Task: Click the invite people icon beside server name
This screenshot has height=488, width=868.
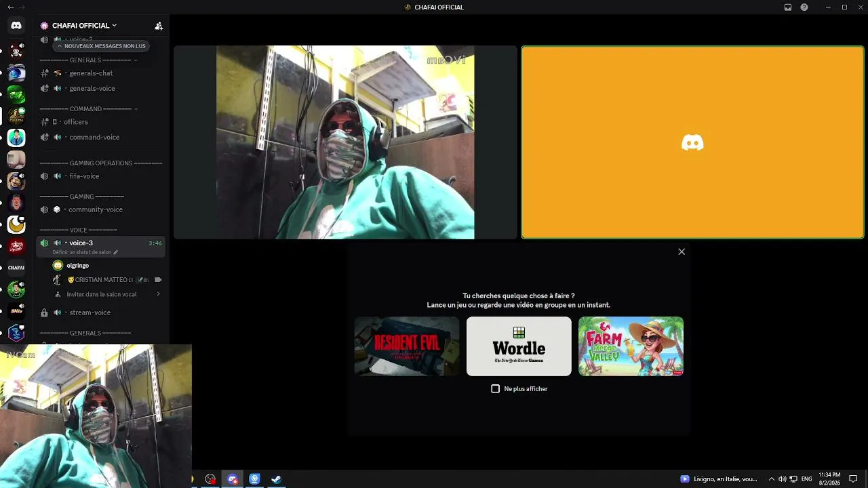Action: (x=159, y=26)
